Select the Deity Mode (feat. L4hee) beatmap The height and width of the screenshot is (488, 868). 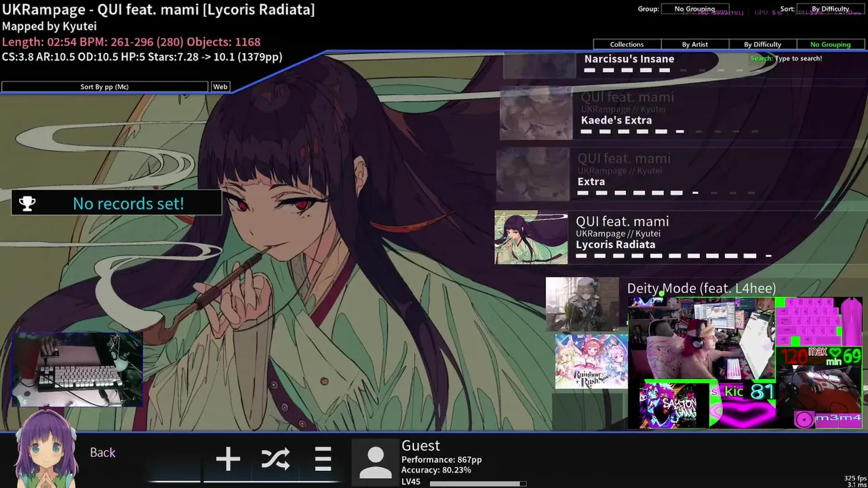701,289
